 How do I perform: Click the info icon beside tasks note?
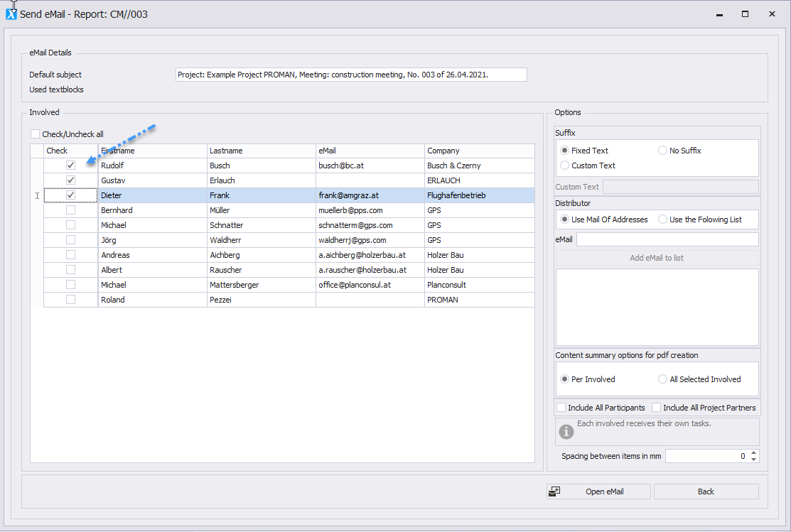click(x=566, y=432)
